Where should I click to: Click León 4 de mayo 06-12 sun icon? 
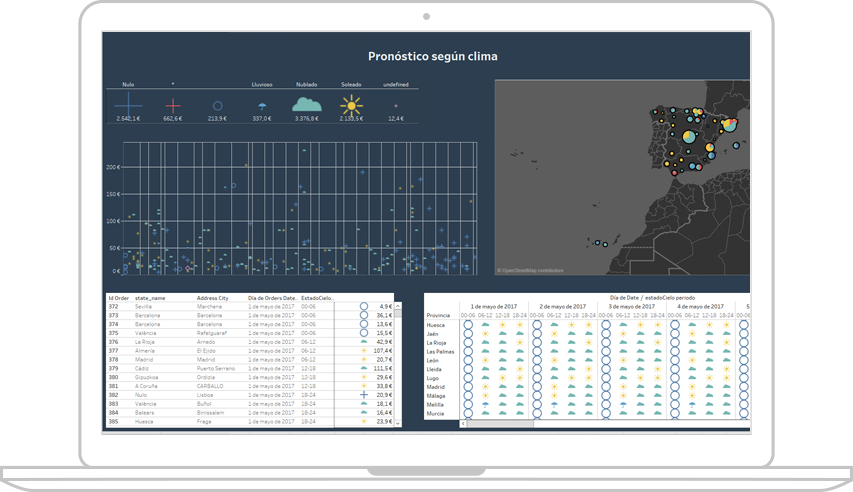693,360
